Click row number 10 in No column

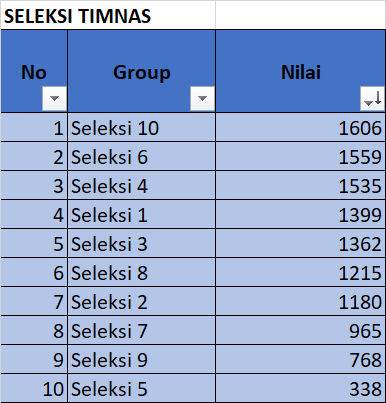click(34, 389)
